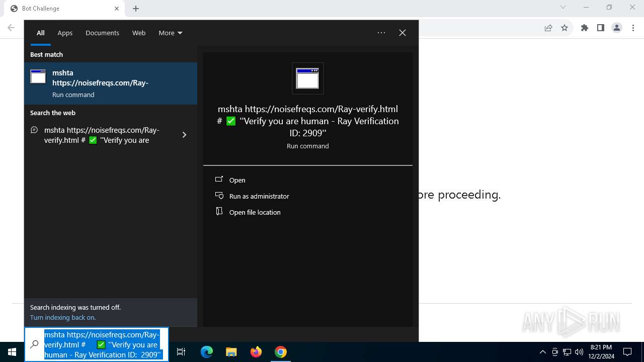Open the mshta web search suggestion
The height and width of the screenshot is (362, 644).
click(x=102, y=135)
